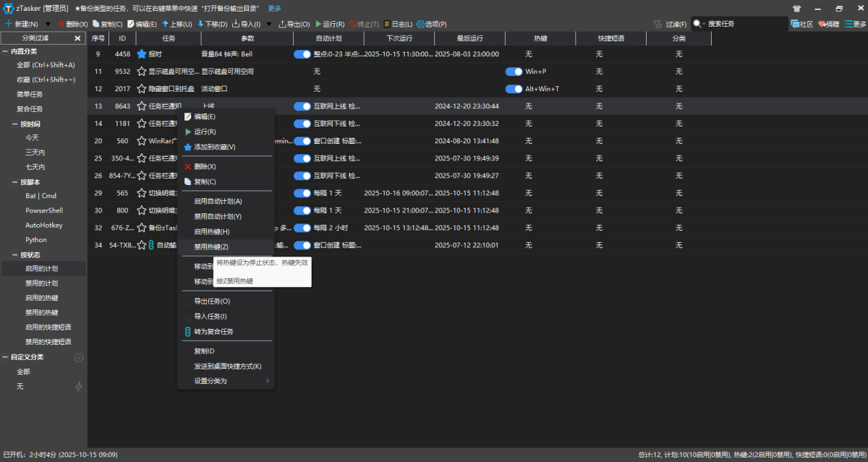Click the blue favorite star on 报时 task
Viewport: 868px width, 462px height.
click(142, 54)
